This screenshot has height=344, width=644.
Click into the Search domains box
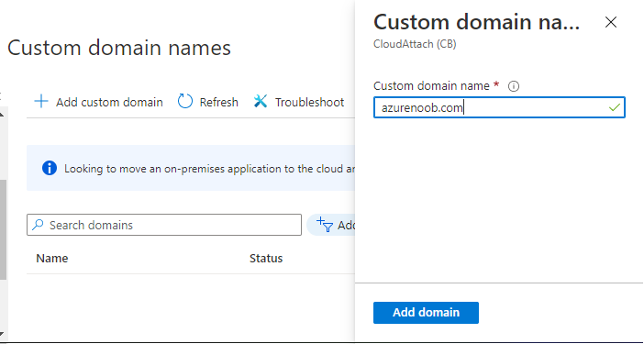[164, 225]
